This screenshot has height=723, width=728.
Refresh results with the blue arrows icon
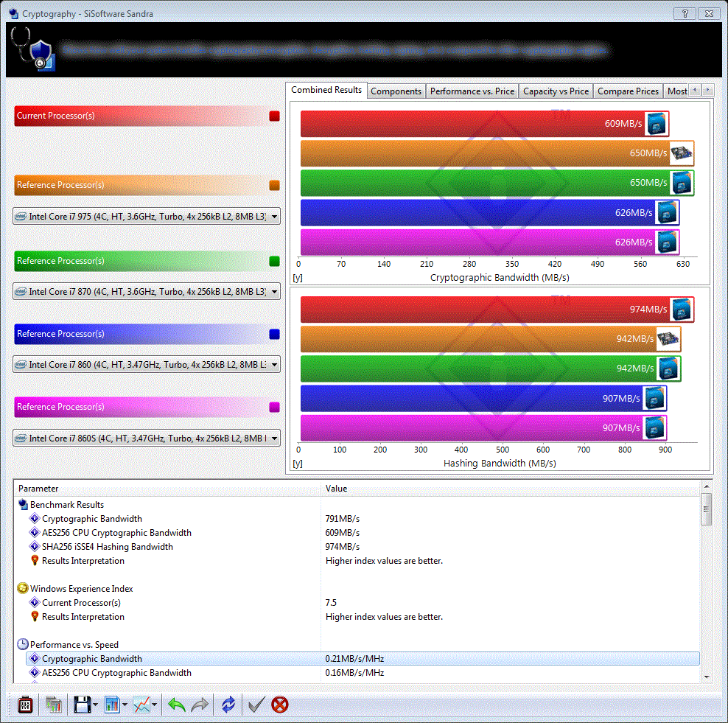(x=228, y=705)
